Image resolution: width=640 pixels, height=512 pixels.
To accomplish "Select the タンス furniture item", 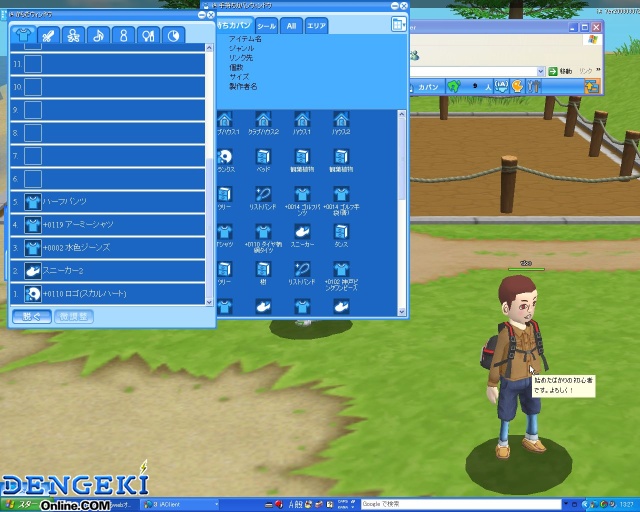I will (341, 236).
